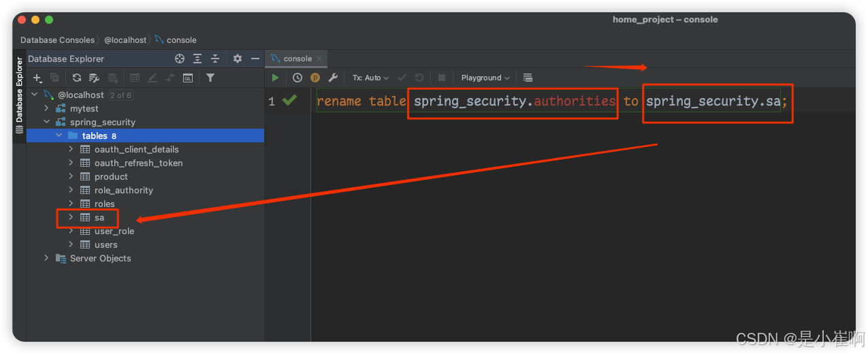Click the Stop square in console toolbar

tap(441, 78)
